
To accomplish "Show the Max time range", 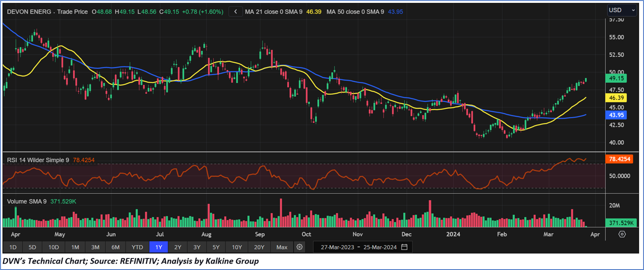I will click(282, 247).
